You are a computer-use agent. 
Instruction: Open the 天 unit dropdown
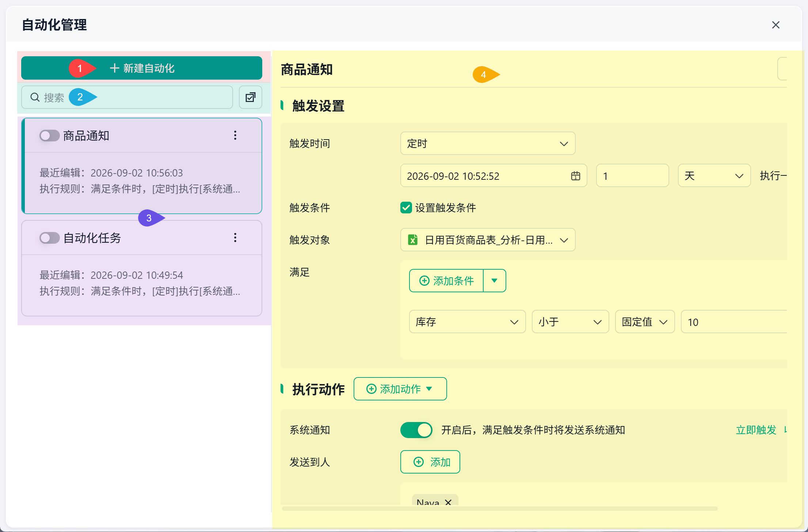tap(714, 176)
